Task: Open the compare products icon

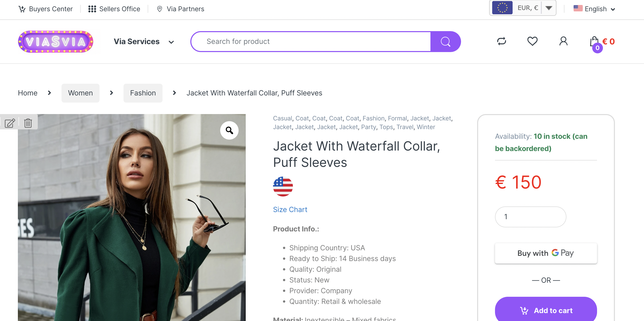Action: click(501, 41)
